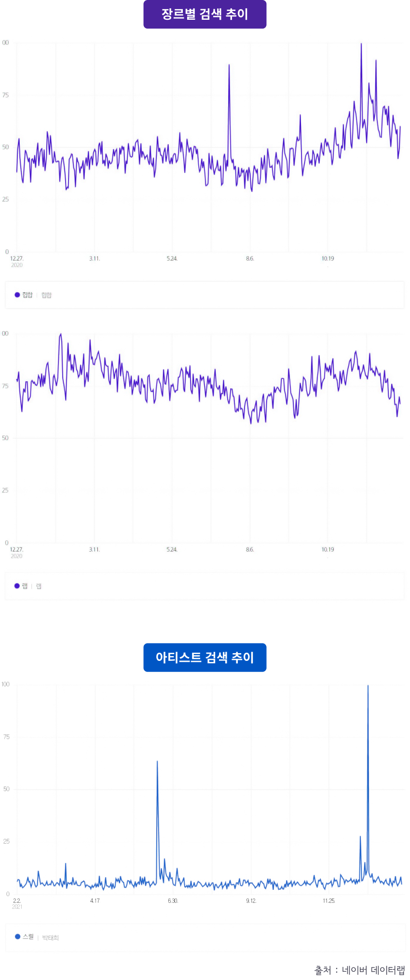Click the 9.12. date on the artist chart
This screenshot has height=980, width=410.
coord(251,901)
